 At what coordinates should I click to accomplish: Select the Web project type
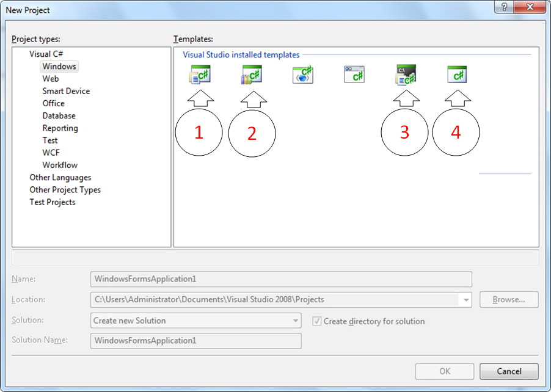51,79
